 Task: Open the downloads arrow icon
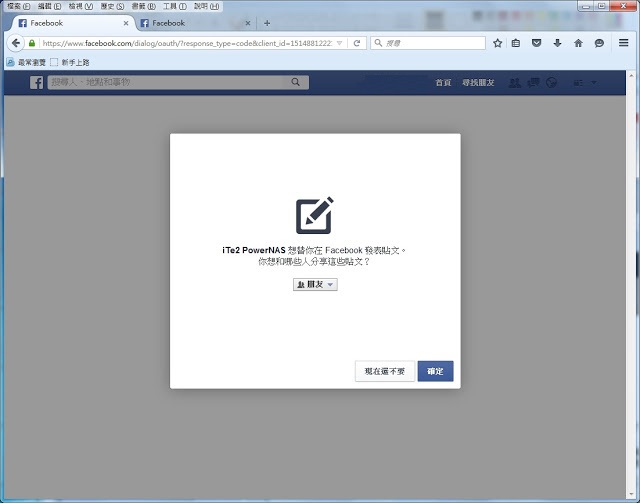coord(557,43)
